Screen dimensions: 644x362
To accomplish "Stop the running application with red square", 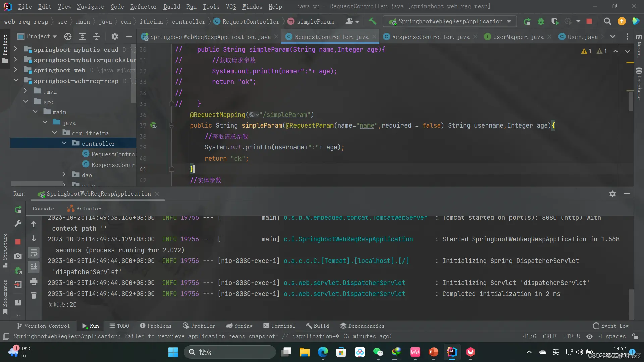I will pyautogui.click(x=589, y=21).
